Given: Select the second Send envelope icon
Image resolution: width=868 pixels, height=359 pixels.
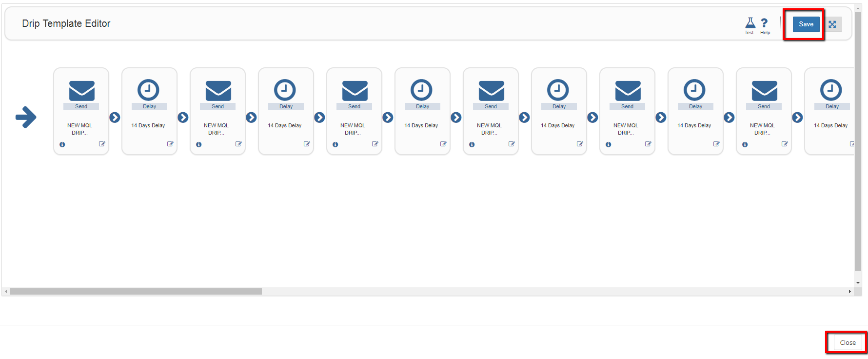Looking at the screenshot, I should [x=218, y=91].
